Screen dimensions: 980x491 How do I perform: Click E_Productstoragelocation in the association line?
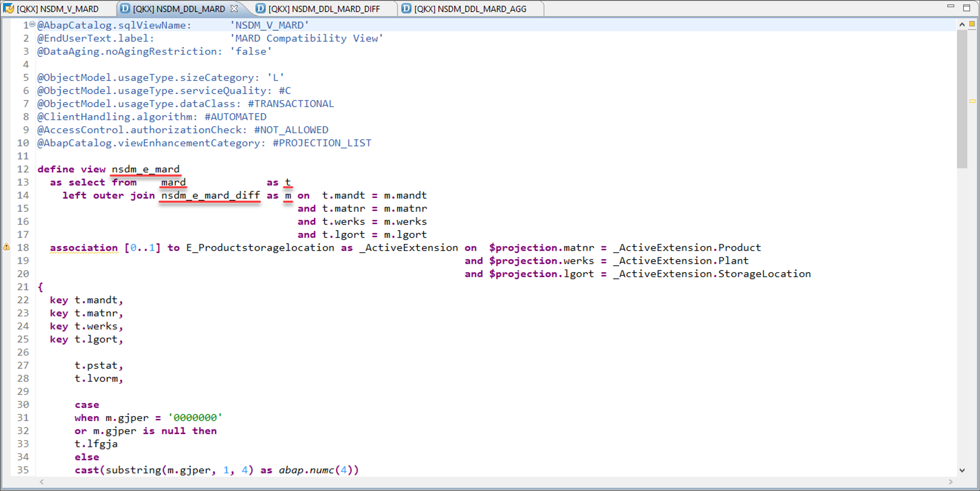coord(260,248)
